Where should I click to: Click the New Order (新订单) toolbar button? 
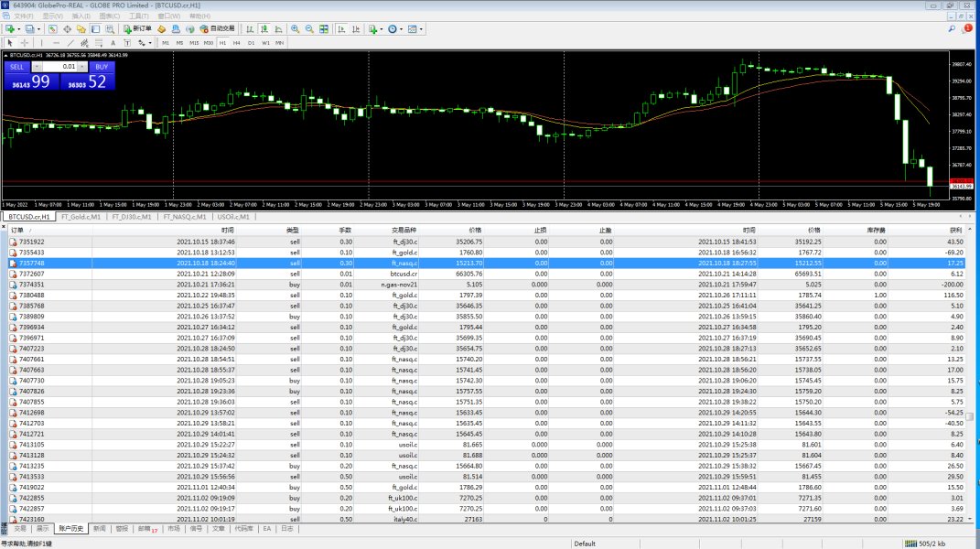coord(137,29)
